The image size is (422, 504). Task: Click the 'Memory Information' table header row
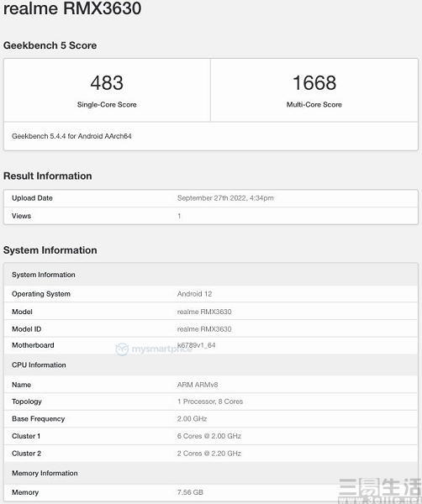pos(211,473)
